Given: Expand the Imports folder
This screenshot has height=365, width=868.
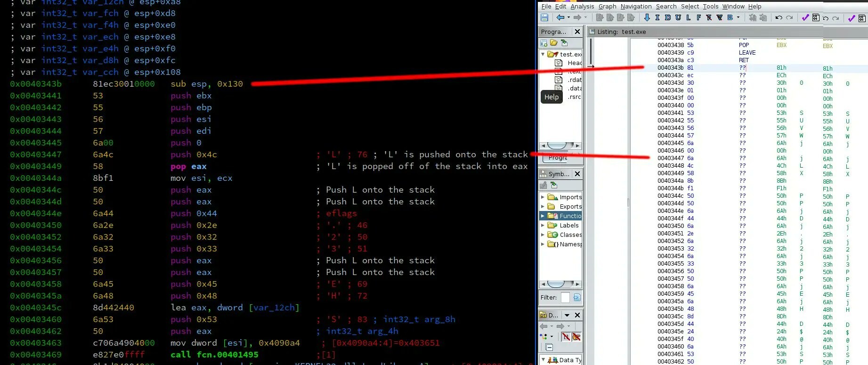Looking at the screenshot, I should click(x=543, y=197).
